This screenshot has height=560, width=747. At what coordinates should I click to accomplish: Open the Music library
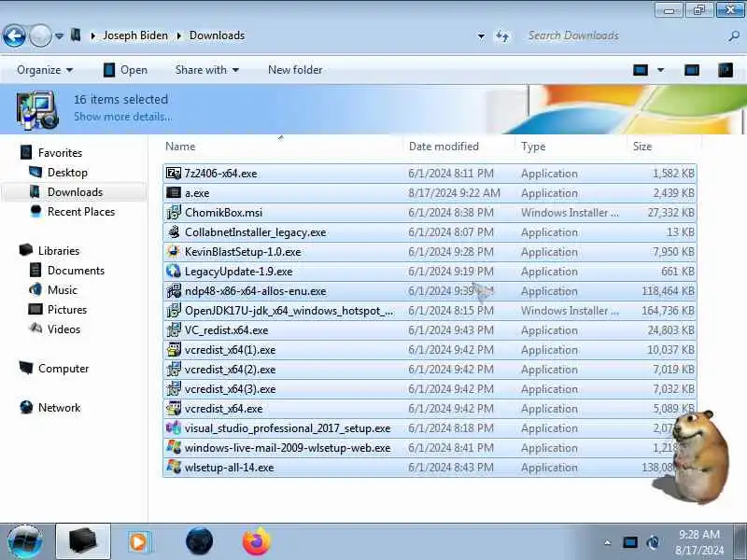[x=62, y=290]
